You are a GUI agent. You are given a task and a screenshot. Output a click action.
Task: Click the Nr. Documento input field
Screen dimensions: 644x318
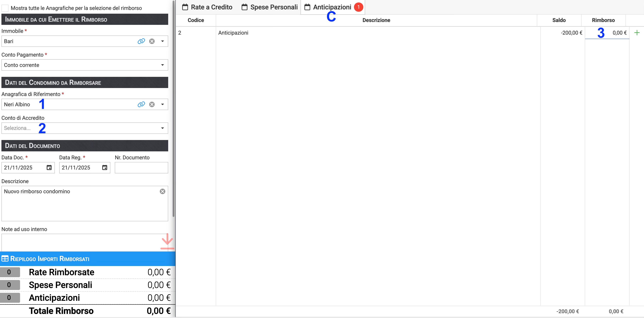click(x=141, y=168)
